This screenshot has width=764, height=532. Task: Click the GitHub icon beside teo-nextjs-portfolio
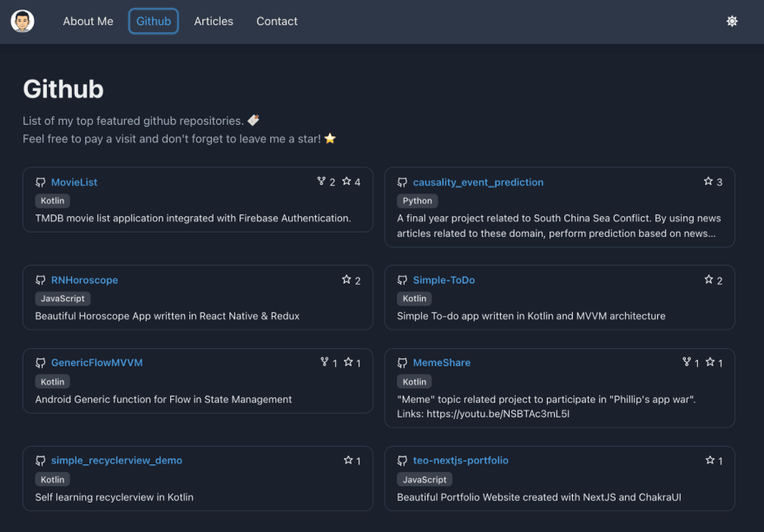tap(402, 461)
